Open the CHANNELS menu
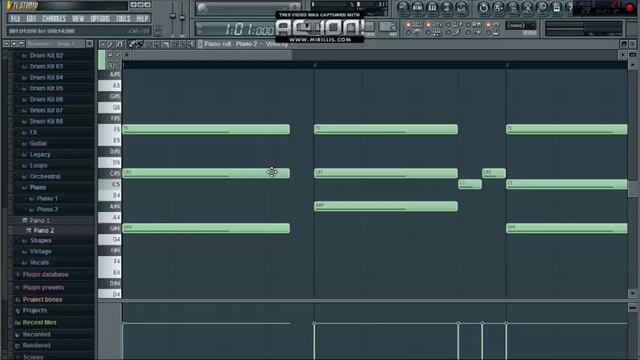Viewport: 640px width, 360px height. (x=54, y=19)
